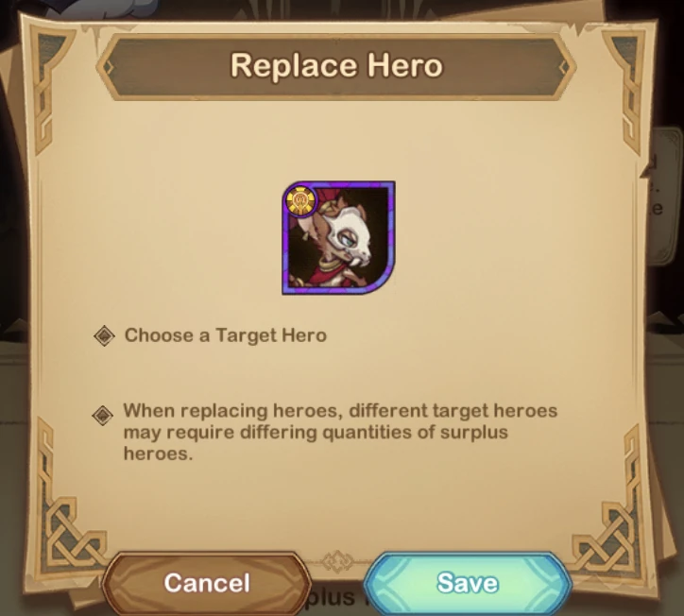Viewport: 684px width, 616px height.
Task: Click the Replace Hero title banner
Action: pyautogui.click(x=336, y=67)
